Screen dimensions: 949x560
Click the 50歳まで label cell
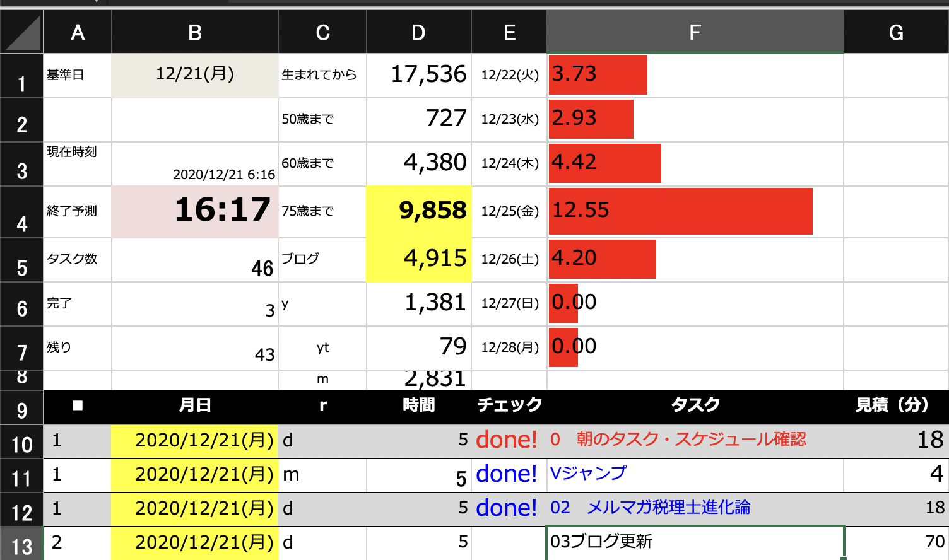(x=322, y=120)
